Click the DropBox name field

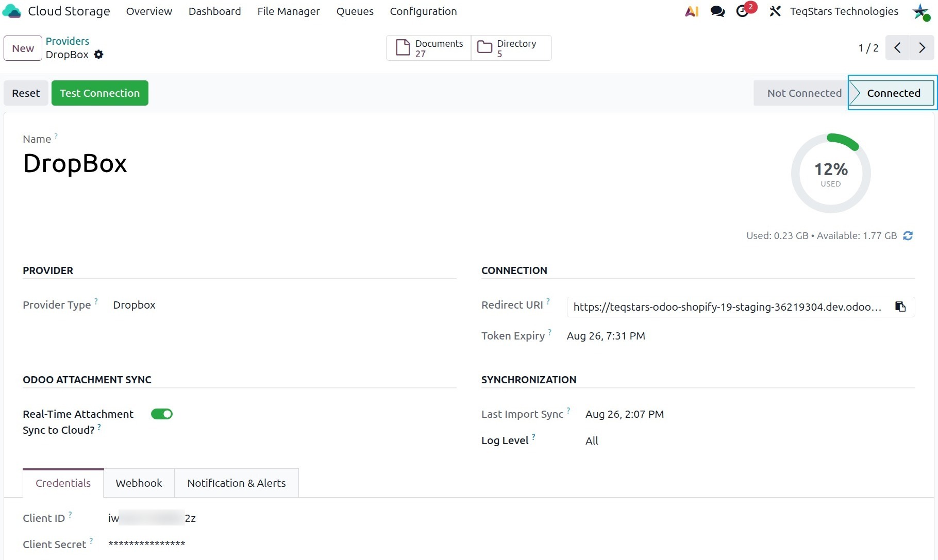point(75,164)
